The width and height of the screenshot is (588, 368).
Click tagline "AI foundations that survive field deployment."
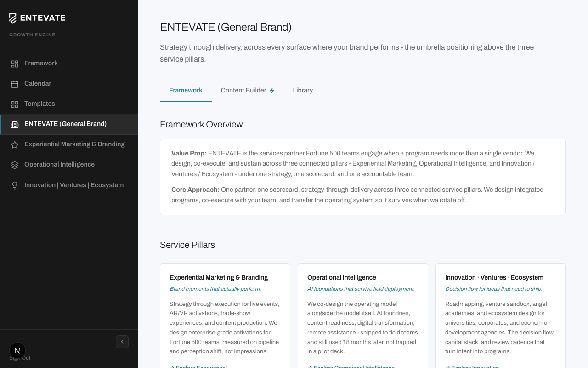(x=361, y=289)
